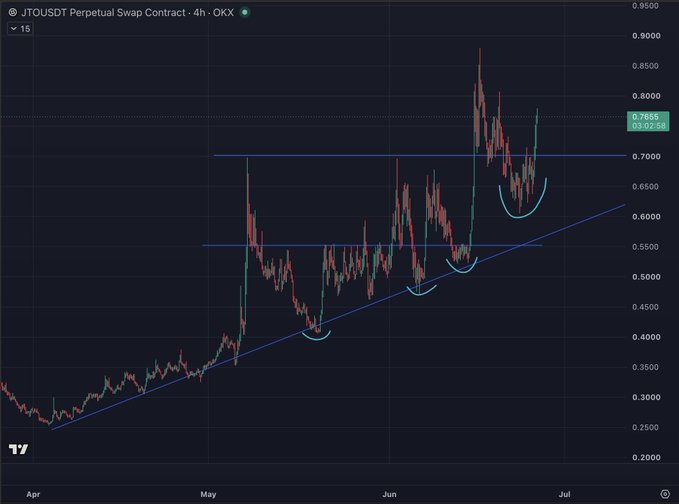Image resolution: width=679 pixels, height=504 pixels.
Task: Expand the indicators legend showing 15
Action: coord(20,29)
